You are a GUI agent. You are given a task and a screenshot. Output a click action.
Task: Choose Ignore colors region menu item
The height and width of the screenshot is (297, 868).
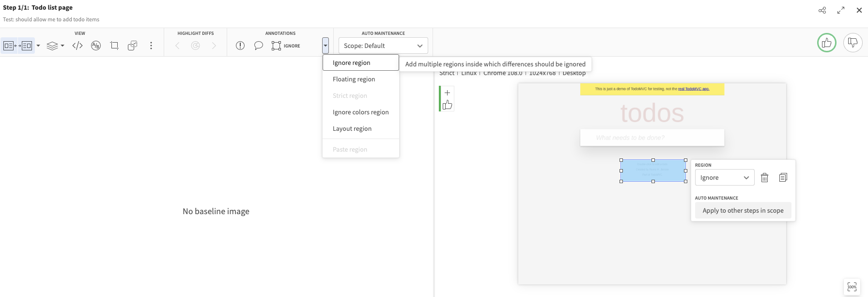pos(360,112)
